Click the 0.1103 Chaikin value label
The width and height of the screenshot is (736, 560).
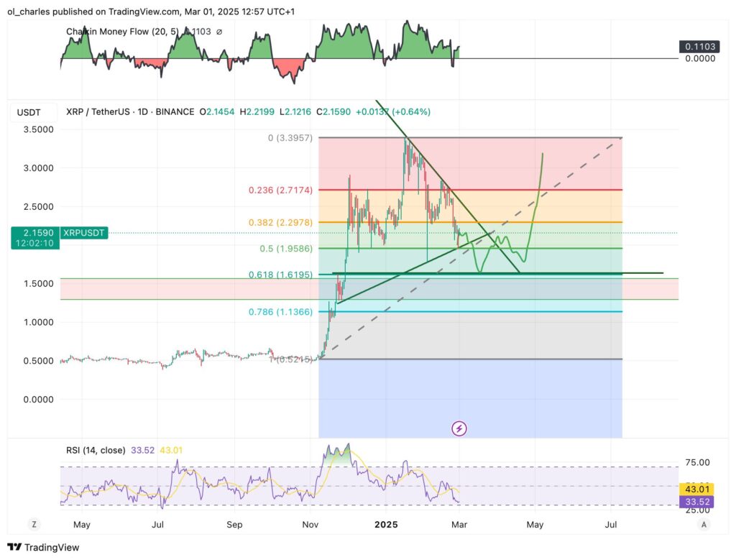(x=698, y=46)
